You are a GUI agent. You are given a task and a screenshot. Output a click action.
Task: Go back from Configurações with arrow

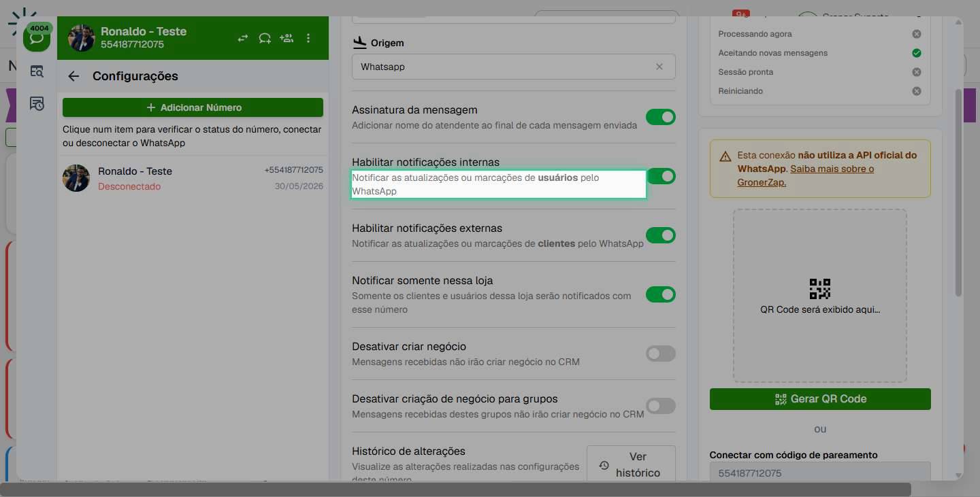[73, 76]
